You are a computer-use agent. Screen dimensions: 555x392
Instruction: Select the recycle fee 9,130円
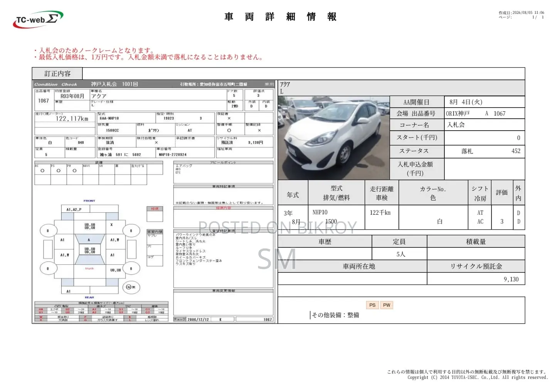pyautogui.click(x=256, y=143)
